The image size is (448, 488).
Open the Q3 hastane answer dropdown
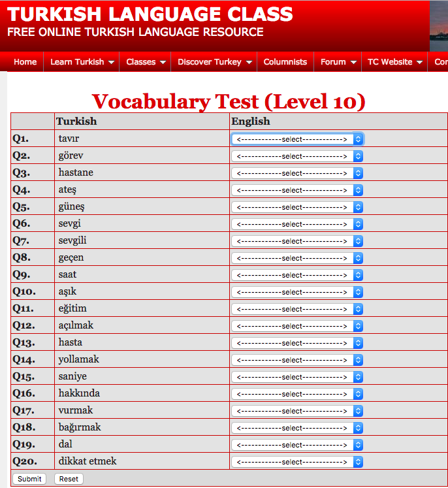pos(297,173)
